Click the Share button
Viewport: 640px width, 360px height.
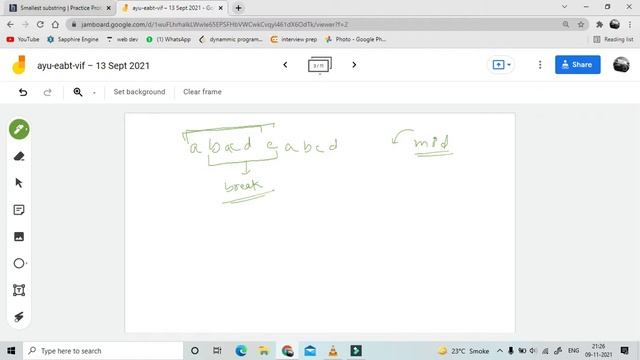tap(578, 64)
